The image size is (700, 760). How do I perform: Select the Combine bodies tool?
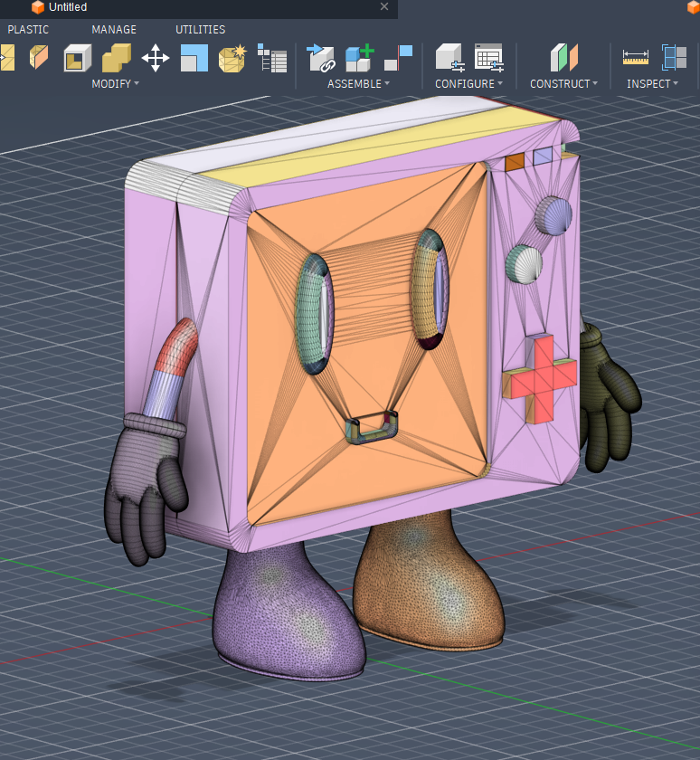tap(117, 58)
